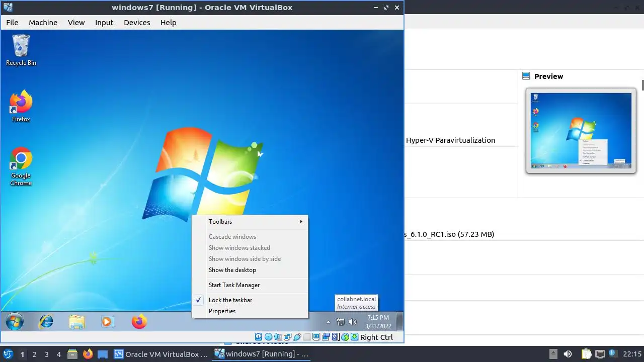Click the VirtualBox hard disk activity indicator

tap(259, 337)
